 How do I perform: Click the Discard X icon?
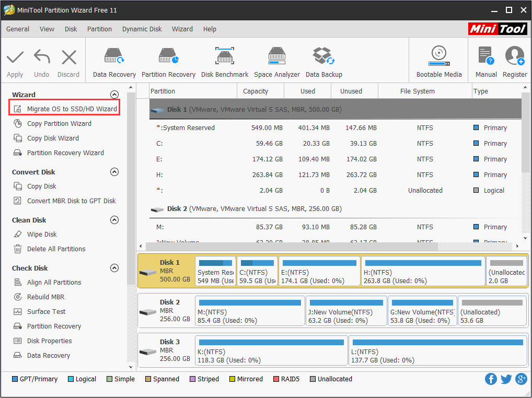point(69,57)
